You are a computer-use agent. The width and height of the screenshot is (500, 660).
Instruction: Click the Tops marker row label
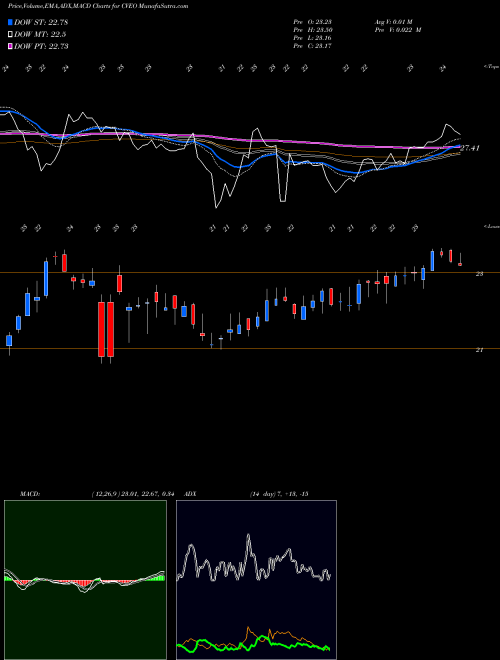[491, 67]
